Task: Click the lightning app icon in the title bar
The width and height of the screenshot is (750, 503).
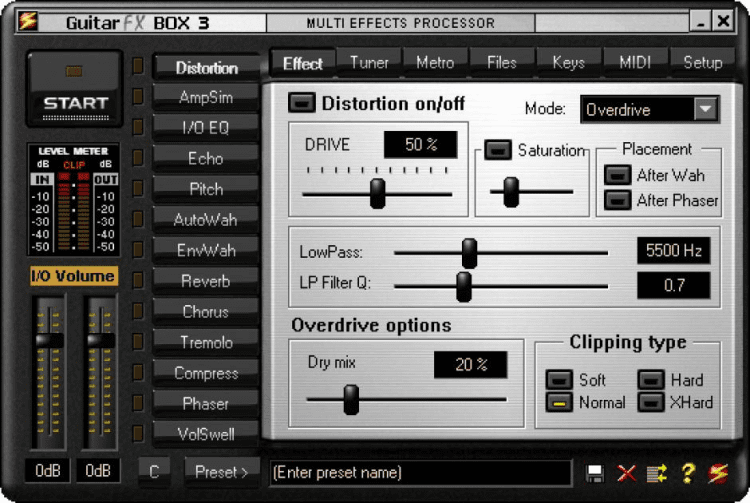Action: (28, 21)
